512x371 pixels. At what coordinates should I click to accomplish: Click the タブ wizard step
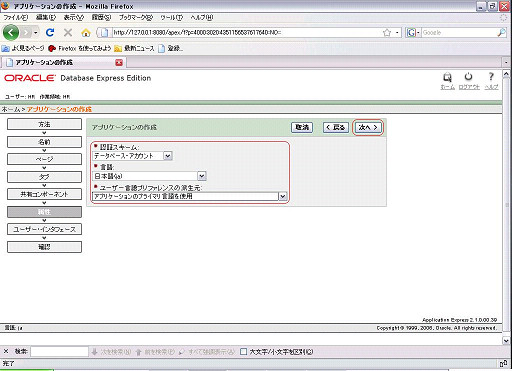point(44,177)
